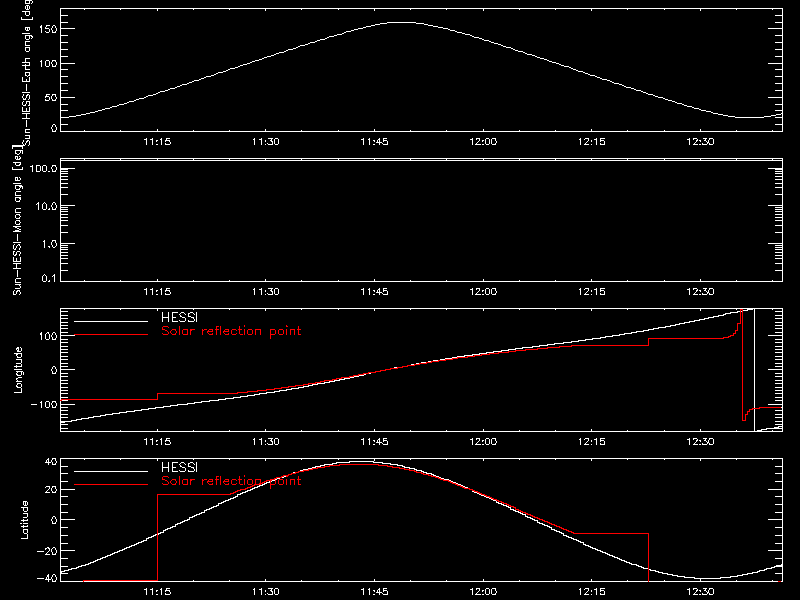Screen dimensions: 800x600
Task: Click '150' tick on Earth angle axis
Action: 49,29
